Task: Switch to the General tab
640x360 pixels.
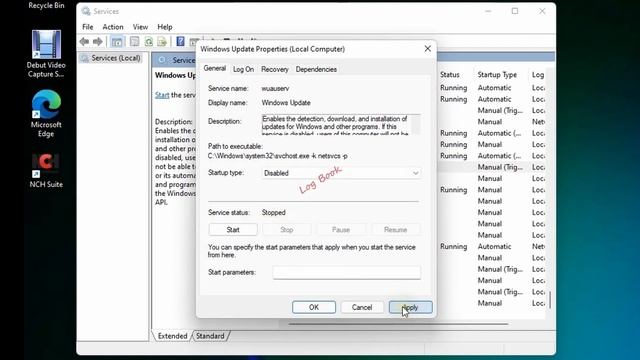Action: [x=215, y=68]
